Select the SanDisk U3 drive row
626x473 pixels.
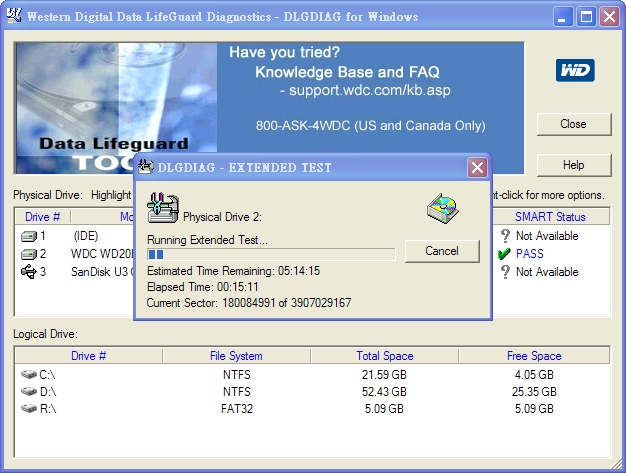(x=103, y=272)
